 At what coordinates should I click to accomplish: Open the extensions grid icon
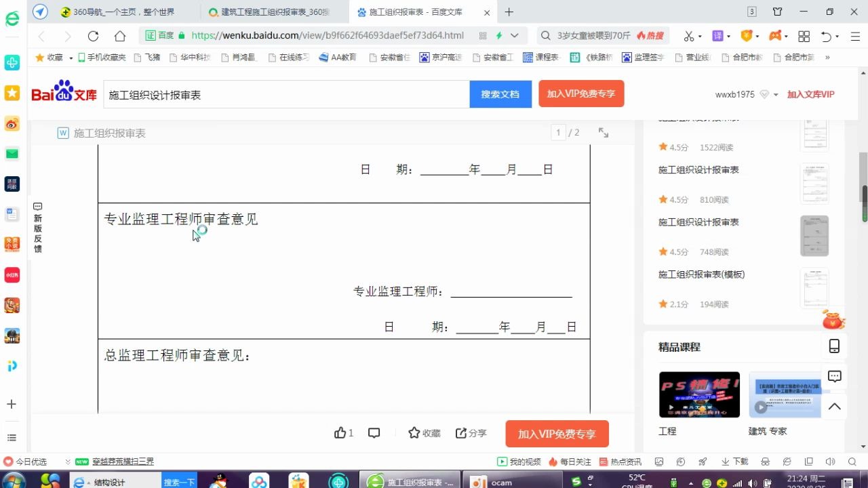804,36
